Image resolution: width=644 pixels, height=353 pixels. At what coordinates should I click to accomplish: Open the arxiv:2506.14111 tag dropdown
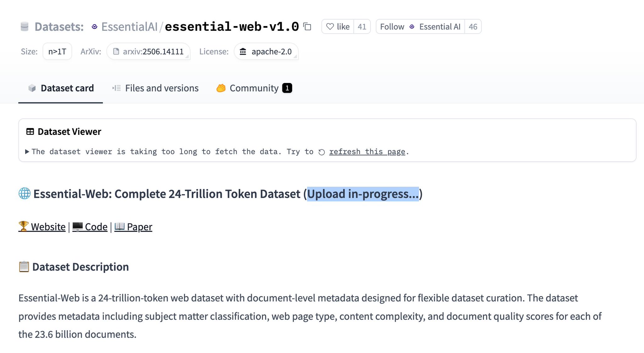(148, 52)
